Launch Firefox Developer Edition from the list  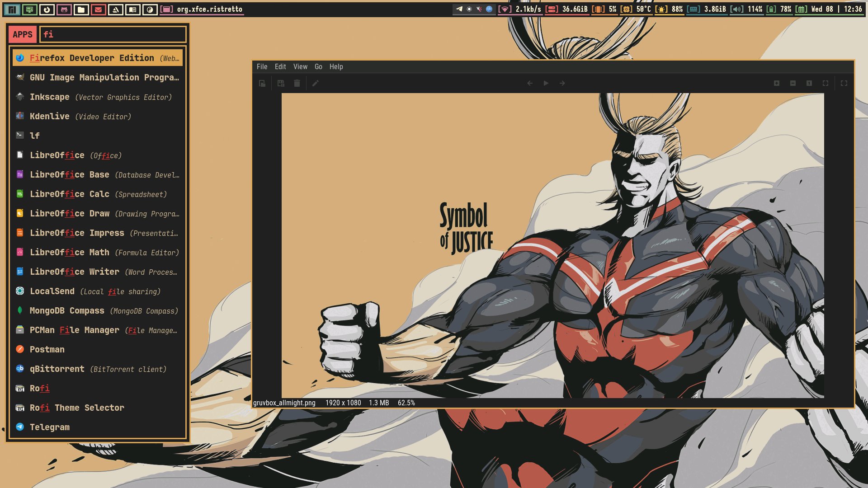pos(98,58)
